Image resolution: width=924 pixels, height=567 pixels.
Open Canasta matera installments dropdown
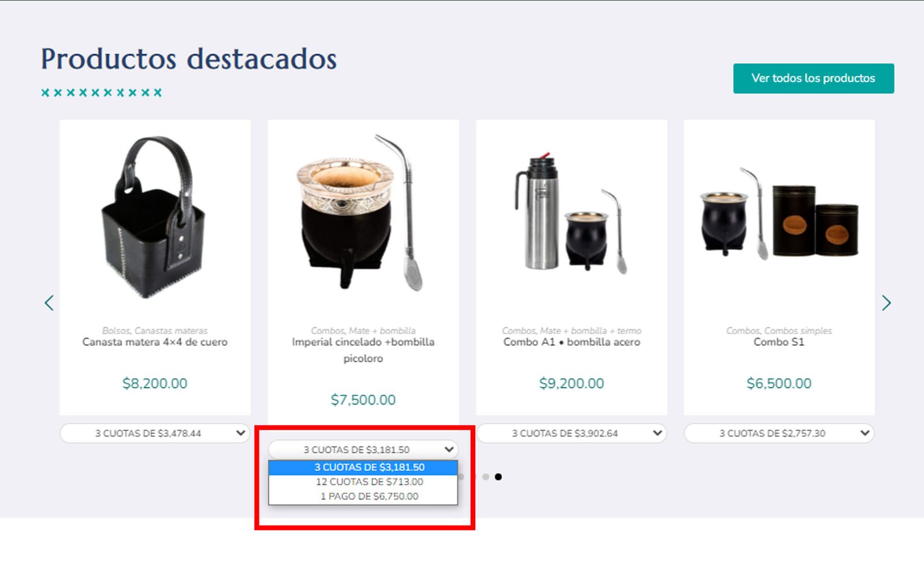155,433
